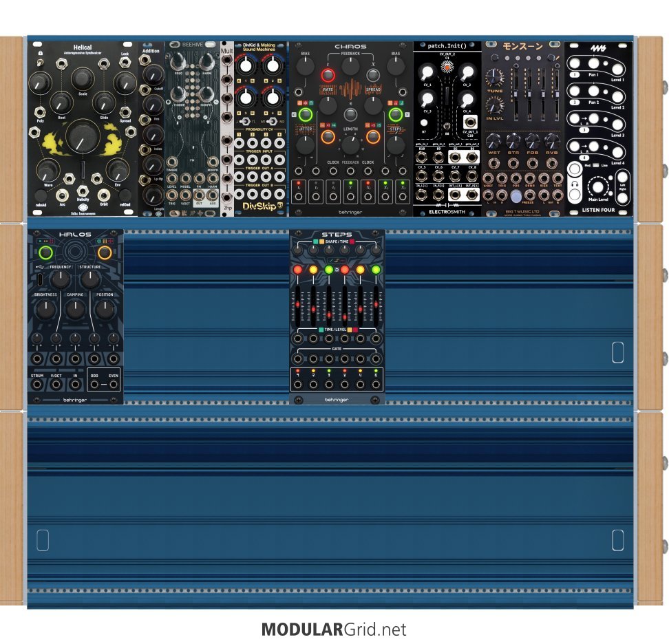Screen dimensions: 669x644
Task: Click the DivSkip knob labeled 1
Action: [246, 67]
